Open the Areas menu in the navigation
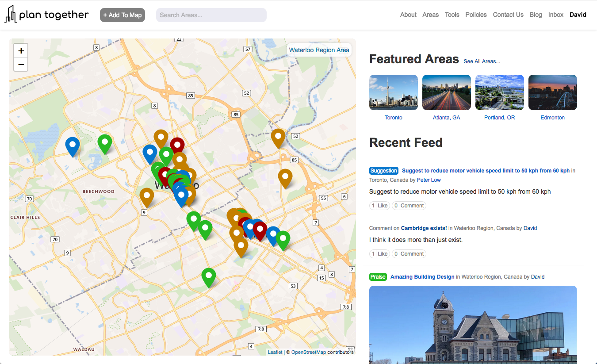 coord(430,15)
